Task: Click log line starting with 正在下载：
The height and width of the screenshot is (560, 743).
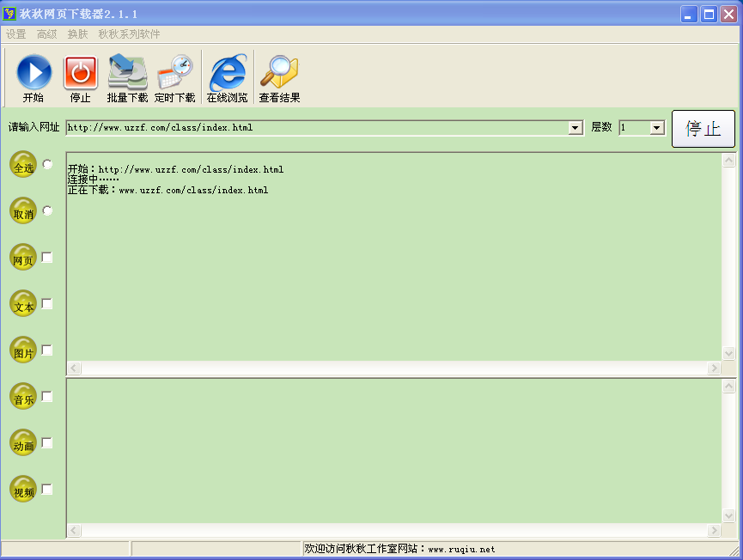Action: 167,190
